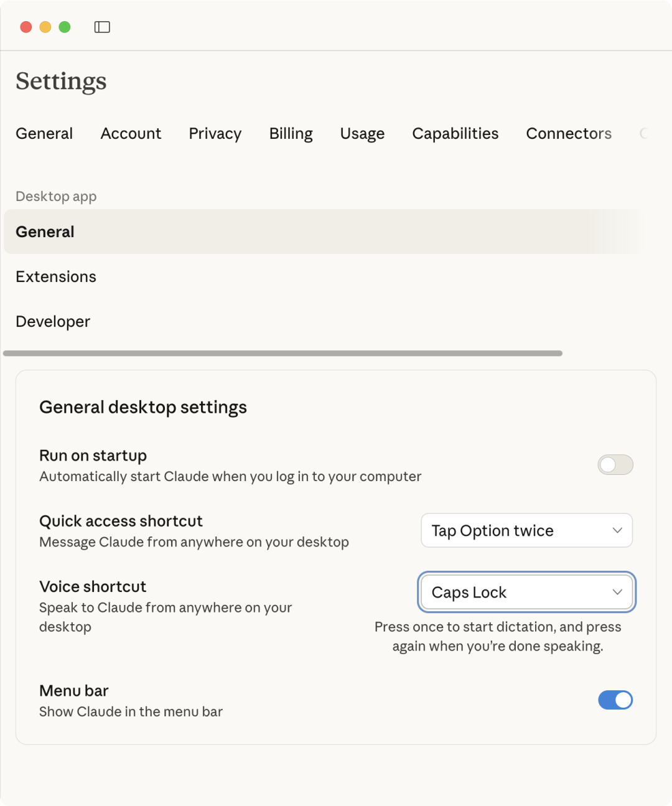Select the top General settings tab
The height and width of the screenshot is (806, 672).
point(44,134)
